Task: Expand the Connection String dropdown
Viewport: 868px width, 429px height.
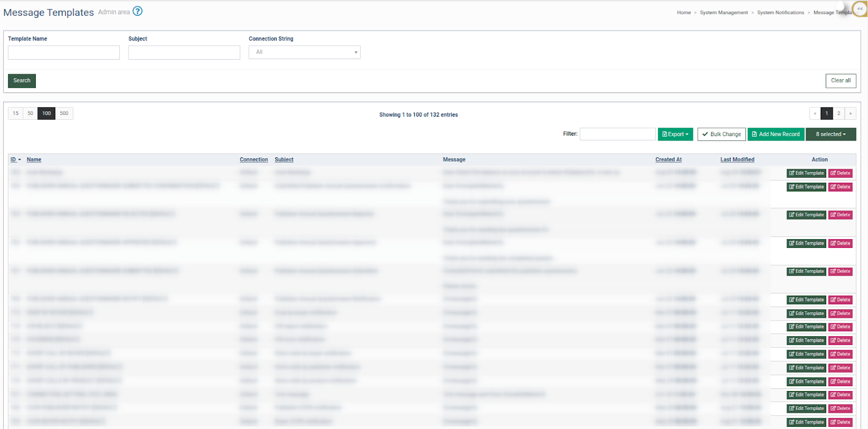Action: [x=304, y=53]
